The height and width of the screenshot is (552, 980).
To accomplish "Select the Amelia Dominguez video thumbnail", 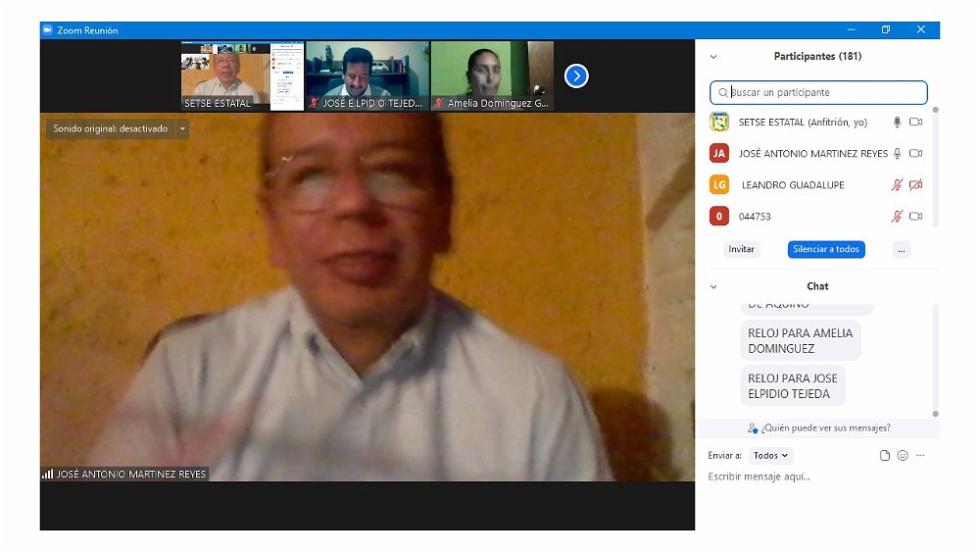I will [x=492, y=75].
